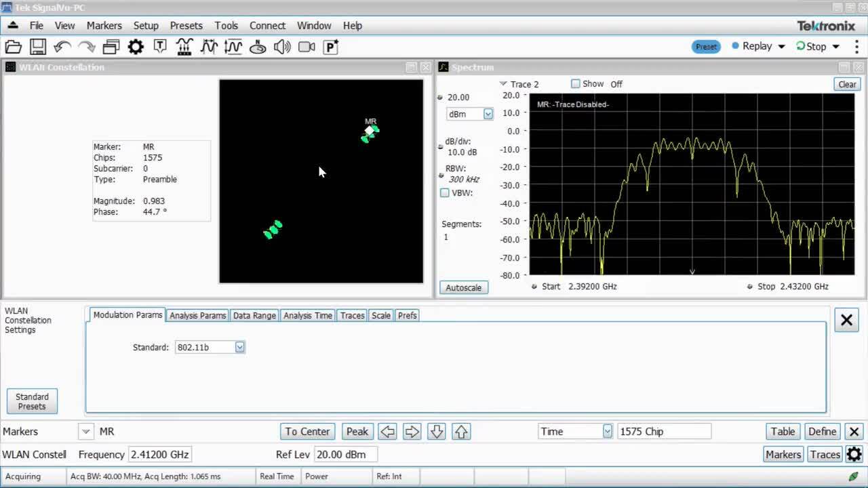868x488 pixels.
Task: Click the speaker audio icon
Action: click(282, 47)
